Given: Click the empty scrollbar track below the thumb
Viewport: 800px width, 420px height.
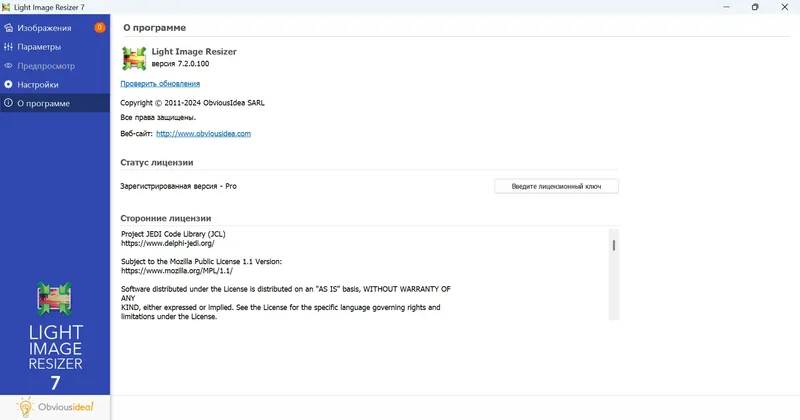Looking at the screenshot, I should click(x=613, y=290).
